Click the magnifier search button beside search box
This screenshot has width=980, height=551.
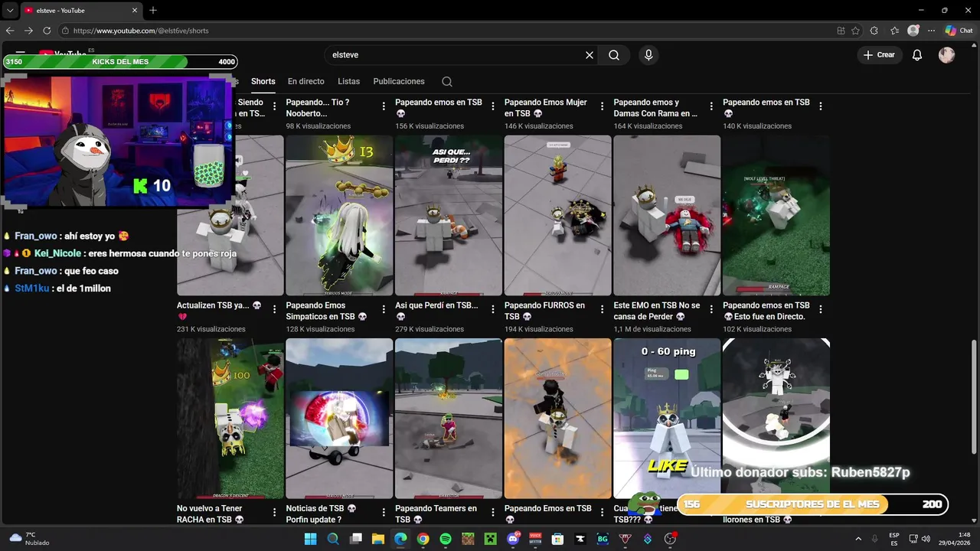[614, 55]
